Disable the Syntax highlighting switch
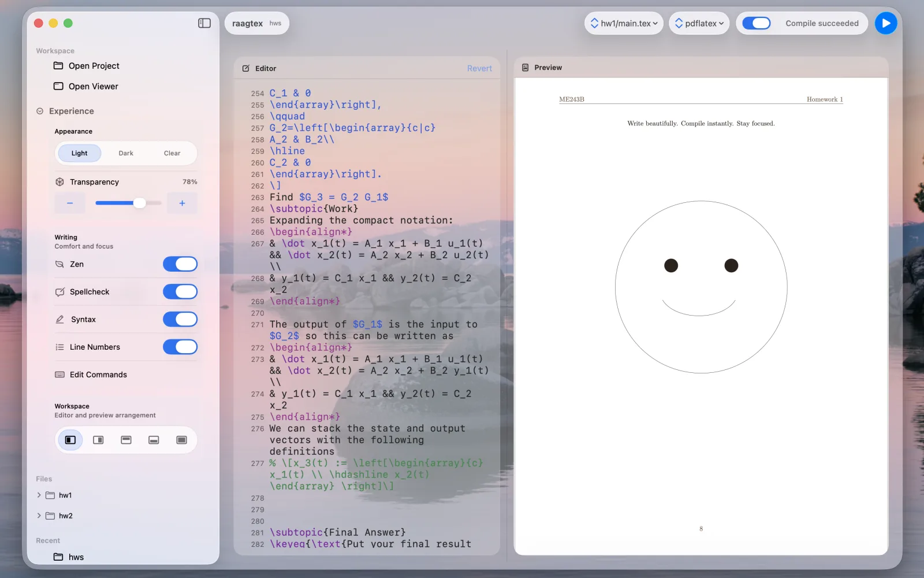Viewport: 924px width, 578px height. (180, 319)
